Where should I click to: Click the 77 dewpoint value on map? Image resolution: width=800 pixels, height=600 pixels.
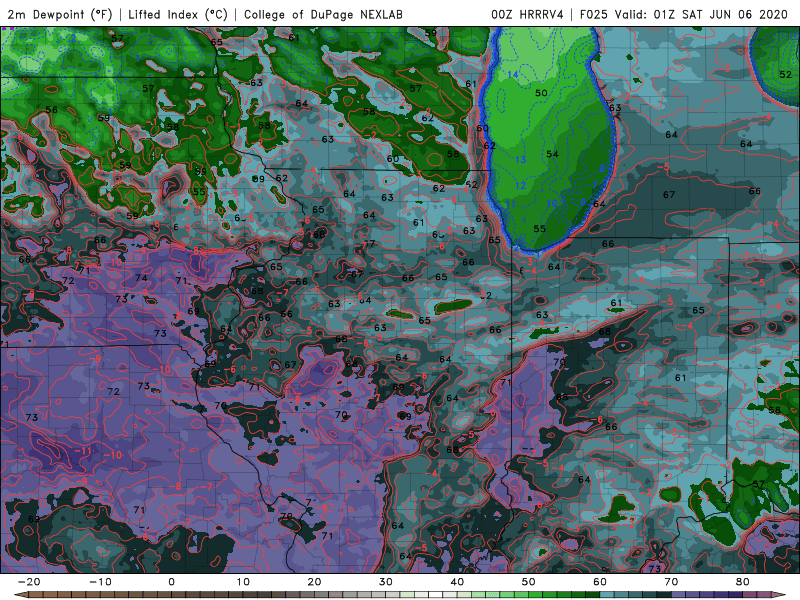click(369, 244)
